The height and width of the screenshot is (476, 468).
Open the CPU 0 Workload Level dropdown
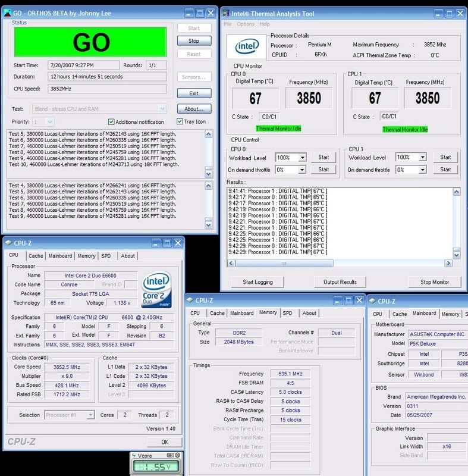[303, 158]
